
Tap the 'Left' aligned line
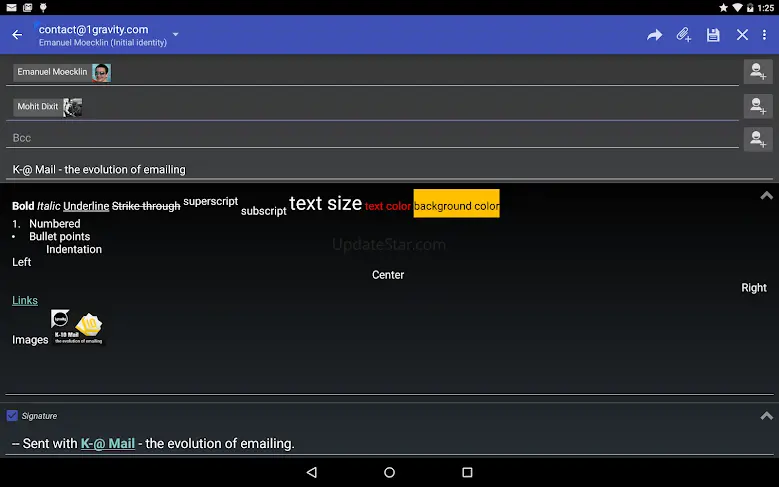pyautogui.click(x=21, y=262)
